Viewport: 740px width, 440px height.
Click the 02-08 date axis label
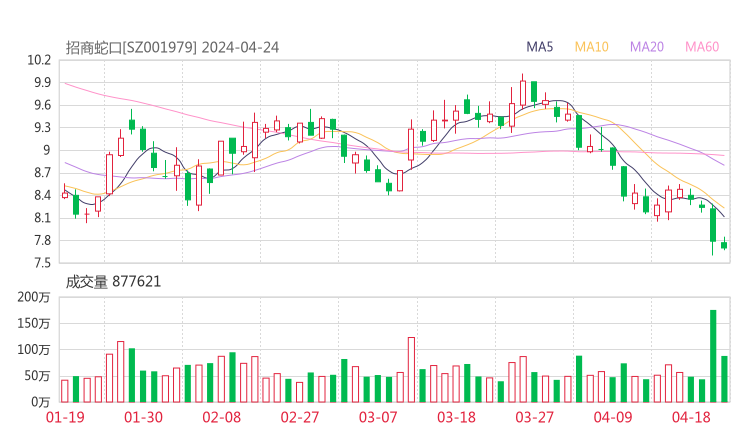click(x=221, y=417)
